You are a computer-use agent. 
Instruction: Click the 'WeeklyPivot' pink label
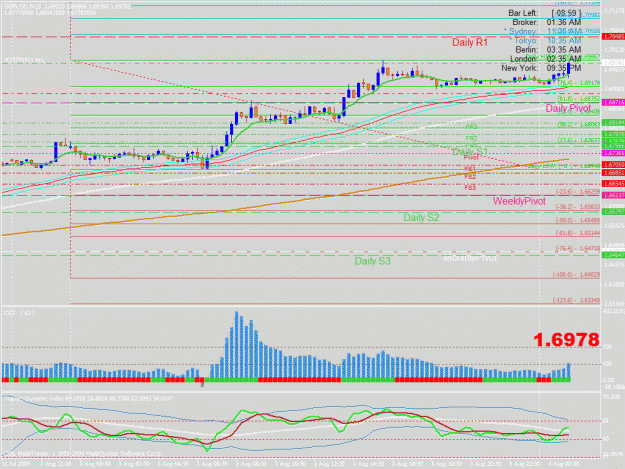[519, 201]
